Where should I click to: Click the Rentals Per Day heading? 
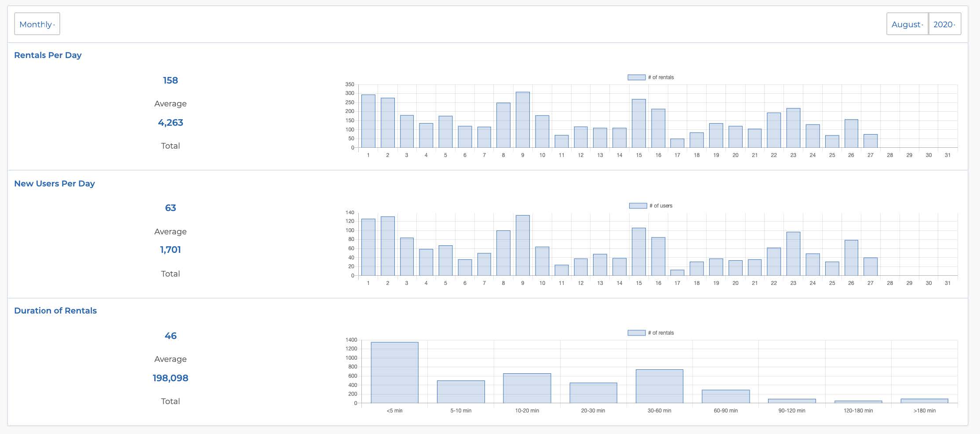coord(47,55)
